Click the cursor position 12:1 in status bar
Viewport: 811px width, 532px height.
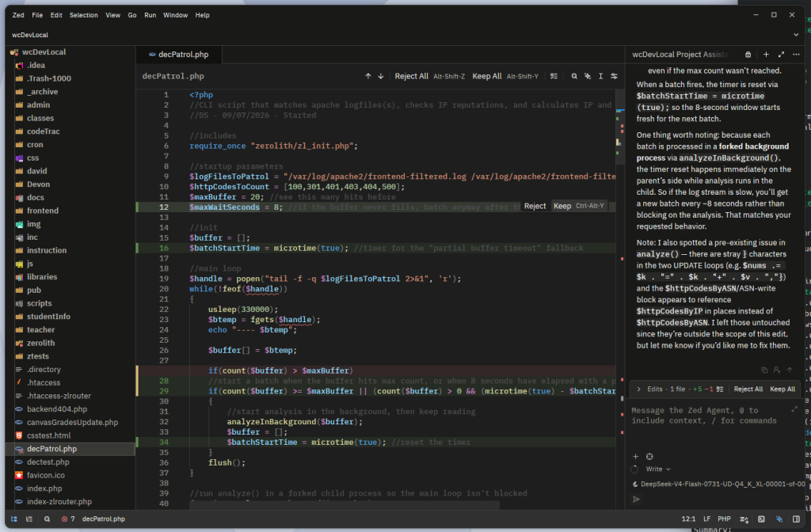coord(688,519)
